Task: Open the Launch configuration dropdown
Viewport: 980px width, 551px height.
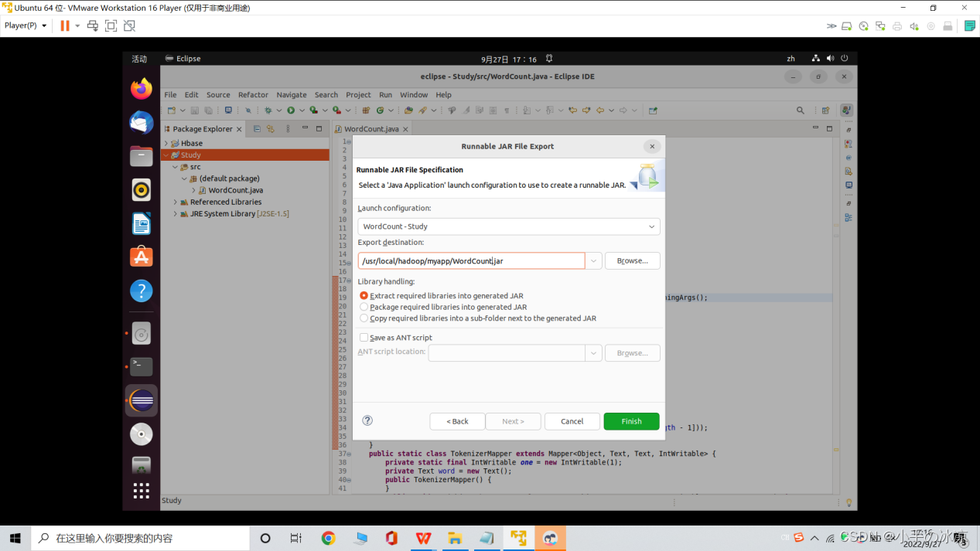Action: (509, 226)
